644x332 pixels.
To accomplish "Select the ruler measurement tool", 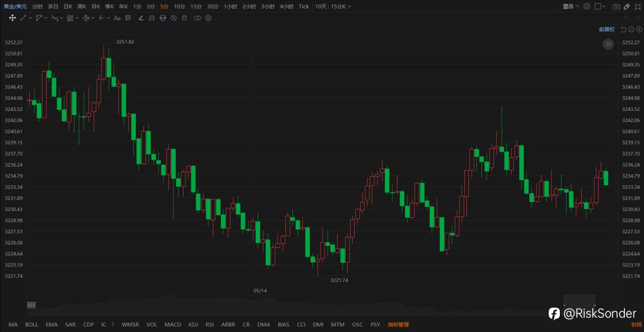I will pyautogui.click(x=70, y=18).
